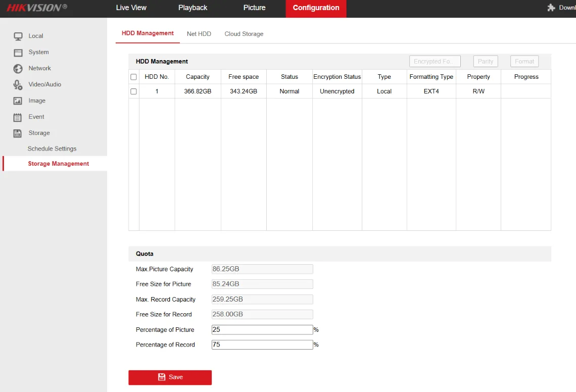Click the Local type cell in HDD row
The width and height of the screenshot is (576, 392).
coord(384,91)
